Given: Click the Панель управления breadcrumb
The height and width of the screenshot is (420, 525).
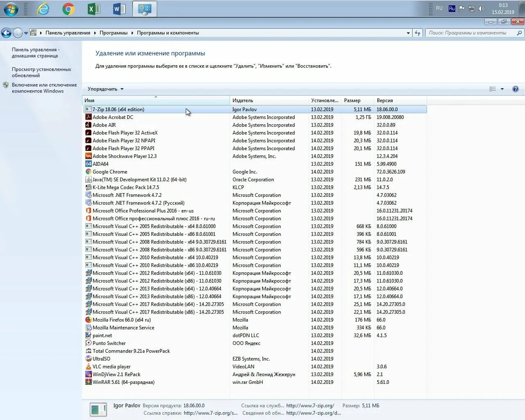Looking at the screenshot, I should tap(68, 33).
